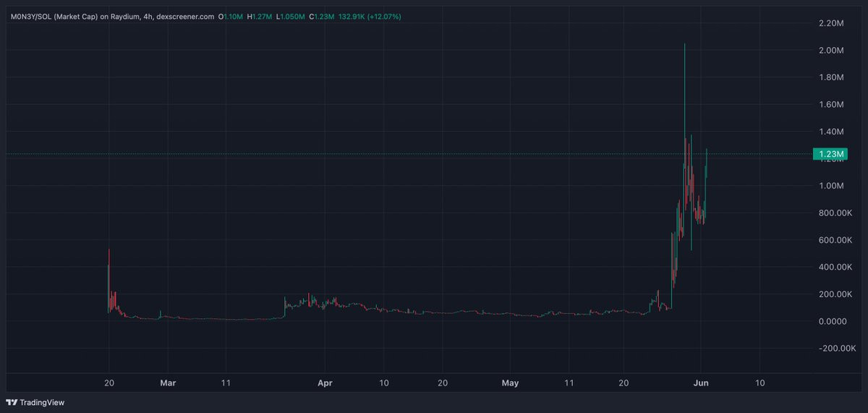Click the 1.40M price axis label
The image size is (868, 413).
tap(830, 132)
